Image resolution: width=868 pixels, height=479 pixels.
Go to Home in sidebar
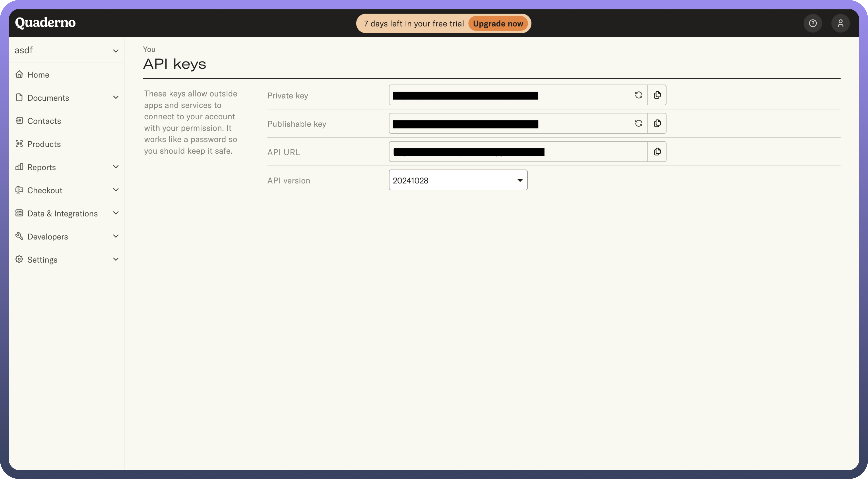point(38,75)
